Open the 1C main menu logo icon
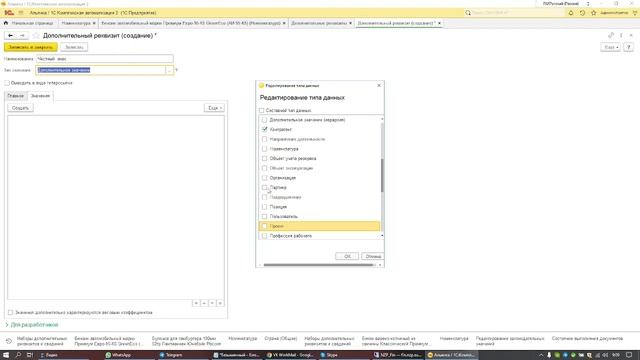 coord(9,13)
